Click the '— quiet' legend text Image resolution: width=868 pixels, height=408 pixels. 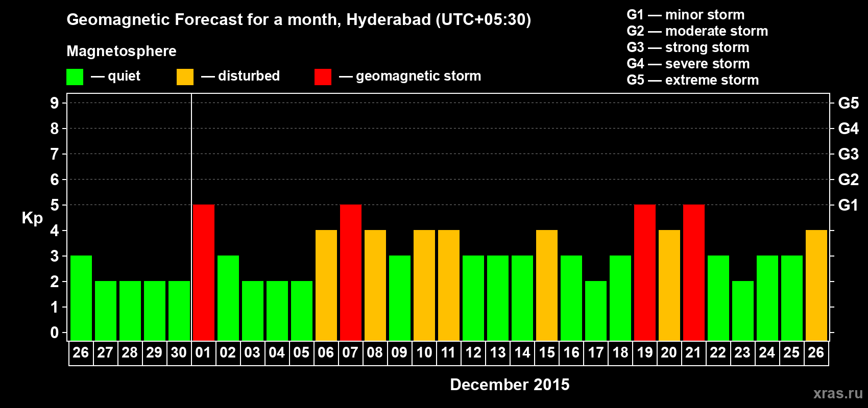115,76
